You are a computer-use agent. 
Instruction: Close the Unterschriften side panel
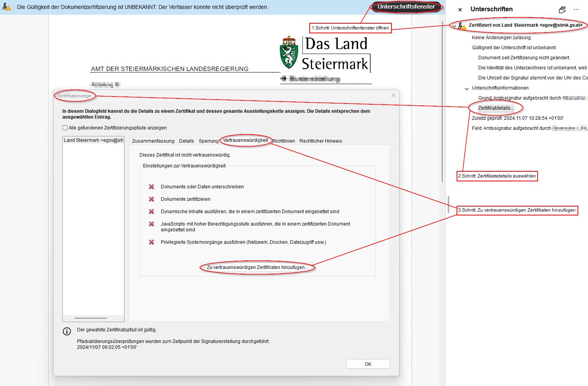460,10
